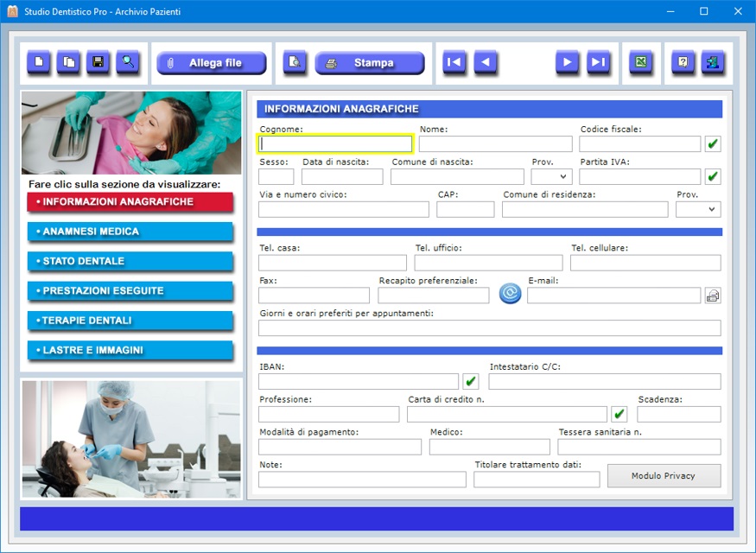Go to the first record
Image resolution: width=756 pixels, height=553 pixels.
tap(454, 62)
